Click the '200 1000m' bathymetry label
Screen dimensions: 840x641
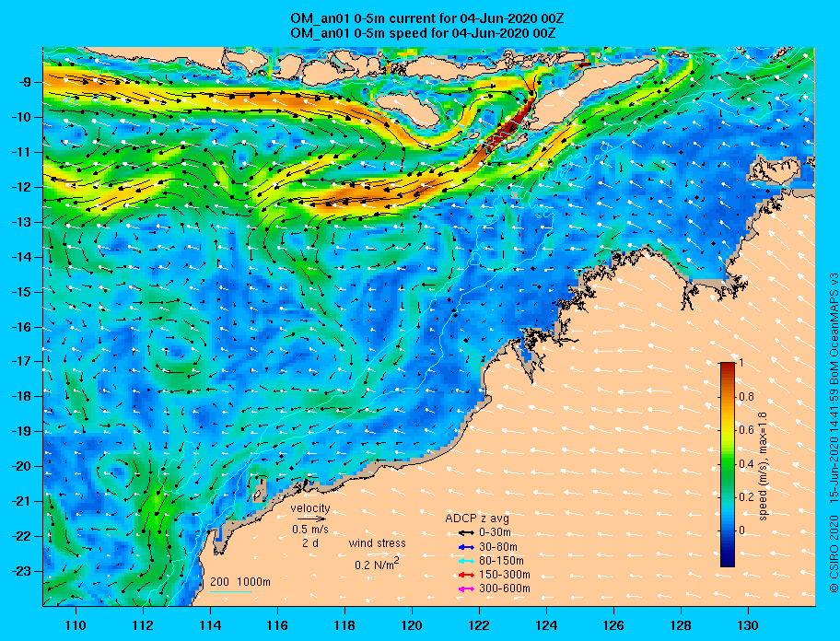(x=240, y=582)
